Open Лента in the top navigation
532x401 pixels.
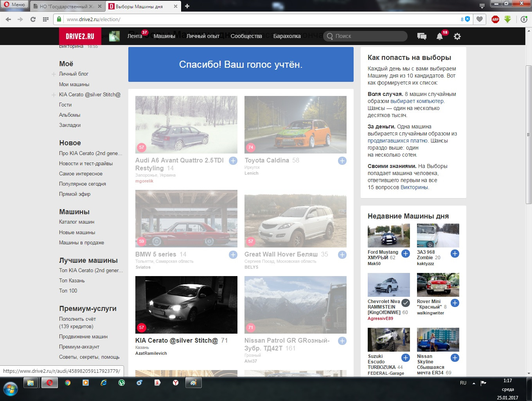tap(135, 36)
